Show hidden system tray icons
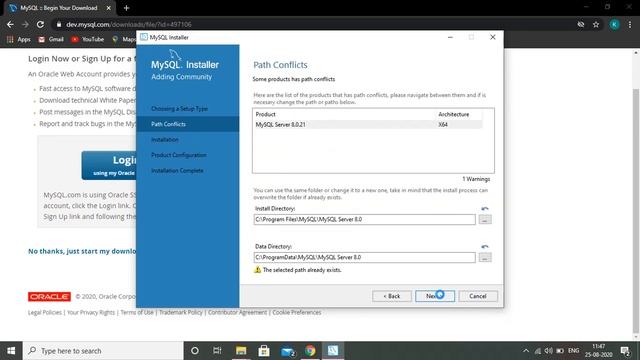This screenshot has height=360, width=640. click(x=526, y=351)
